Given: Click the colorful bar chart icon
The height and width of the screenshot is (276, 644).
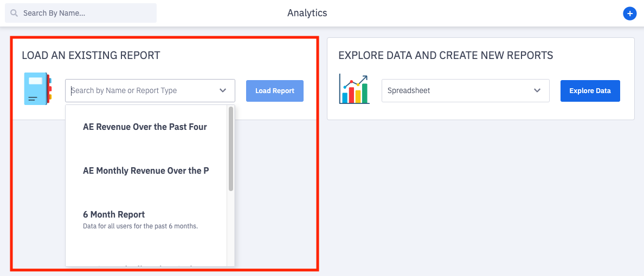Looking at the screenshot, I should point(354,89).
